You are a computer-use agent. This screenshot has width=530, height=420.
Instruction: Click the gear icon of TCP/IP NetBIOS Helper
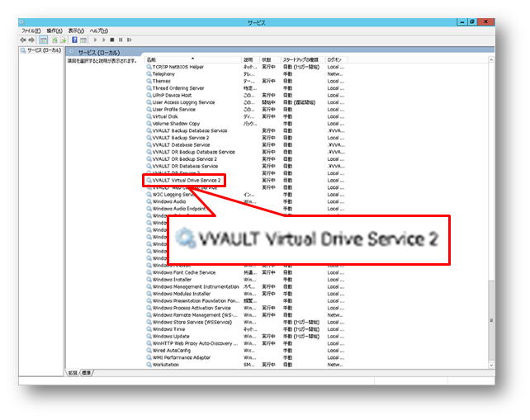(149, 67)
